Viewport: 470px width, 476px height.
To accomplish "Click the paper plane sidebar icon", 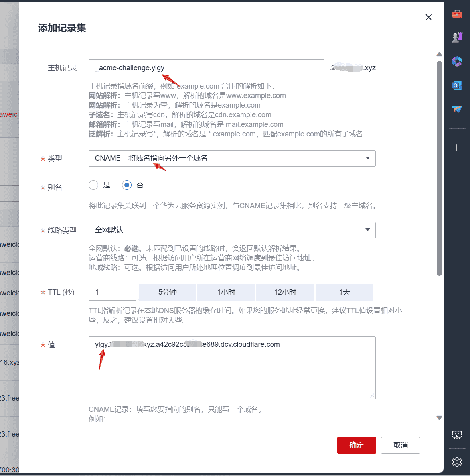I will pyautogui.click(x=457, y=109).
